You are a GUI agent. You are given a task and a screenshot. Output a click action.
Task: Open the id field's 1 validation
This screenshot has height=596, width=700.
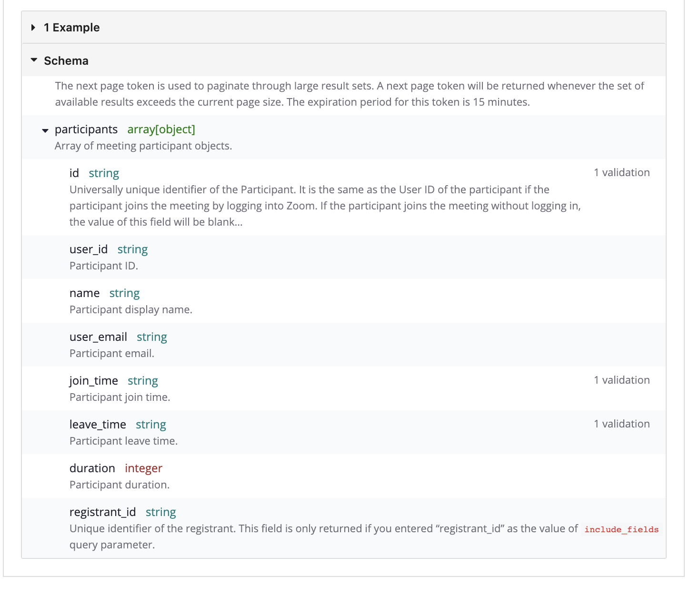coord(621,173)
